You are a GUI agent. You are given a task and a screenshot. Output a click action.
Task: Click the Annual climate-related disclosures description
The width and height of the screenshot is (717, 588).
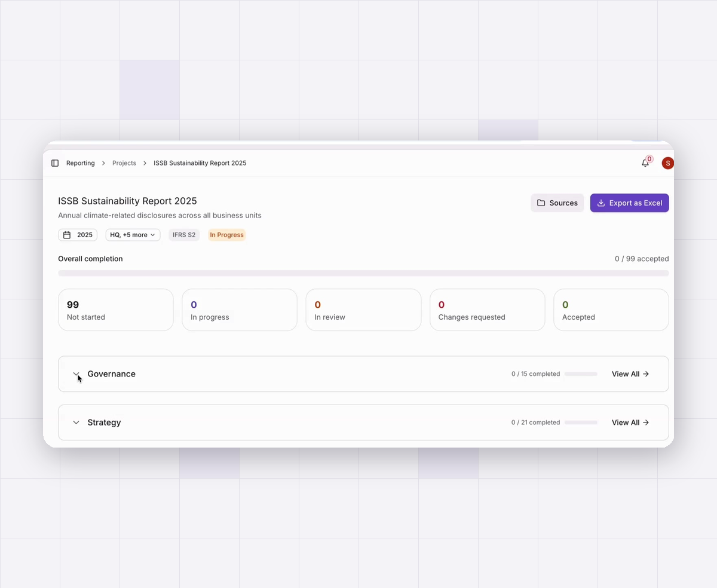click(x=160, y=215)
